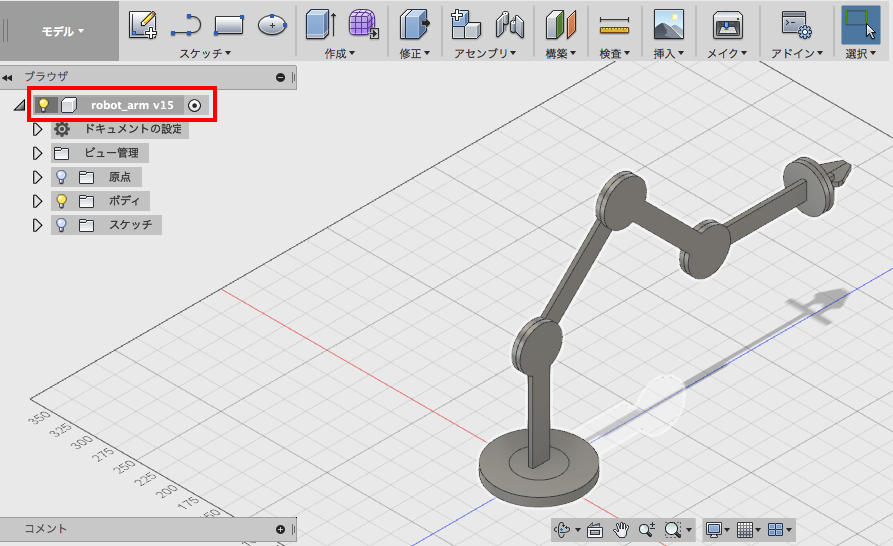The image size is (893, 546).
Task: Open the モデル workspace dropdown
Action: 63,31
